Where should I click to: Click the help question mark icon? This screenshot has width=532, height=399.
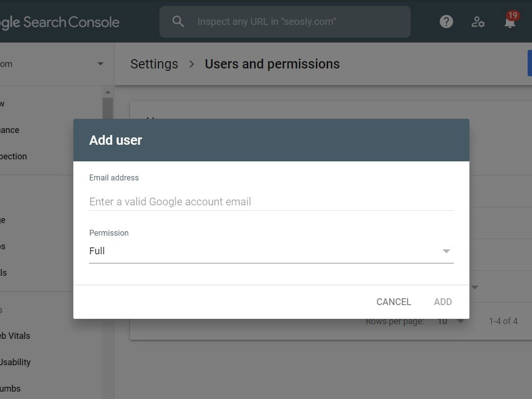pos(446,22)
